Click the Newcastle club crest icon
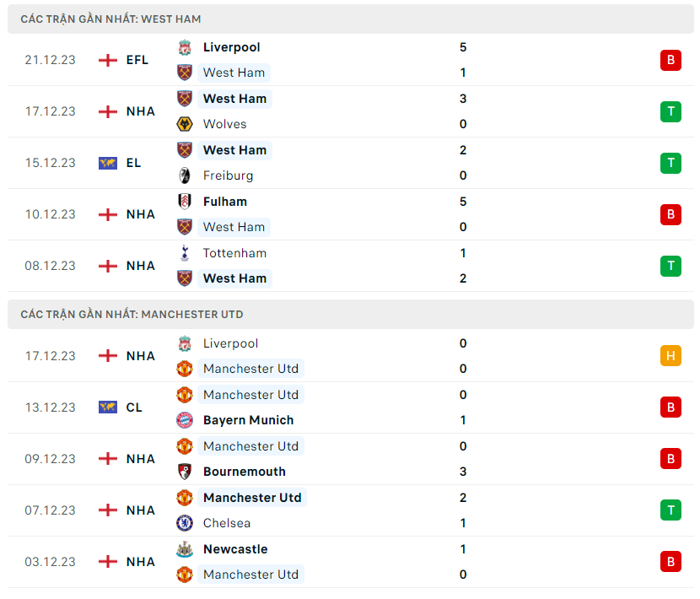Screen dimensions: 700x599 click(x=184, y=549)
